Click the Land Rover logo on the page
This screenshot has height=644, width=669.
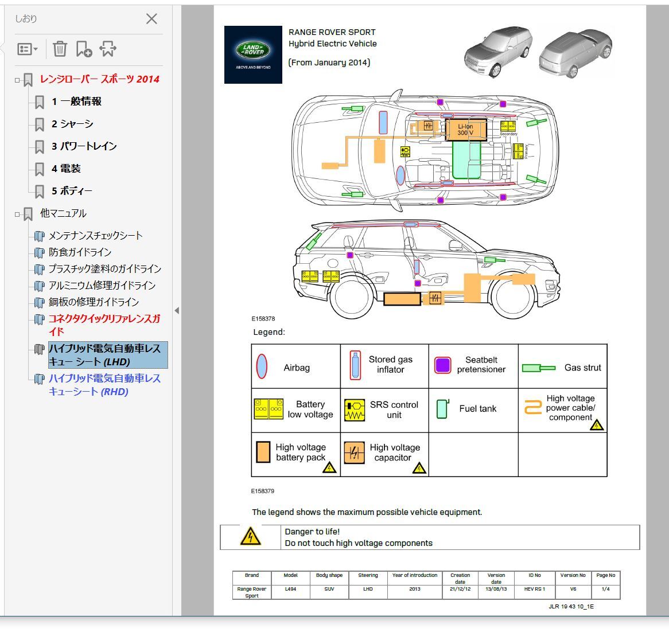point(253,54)
